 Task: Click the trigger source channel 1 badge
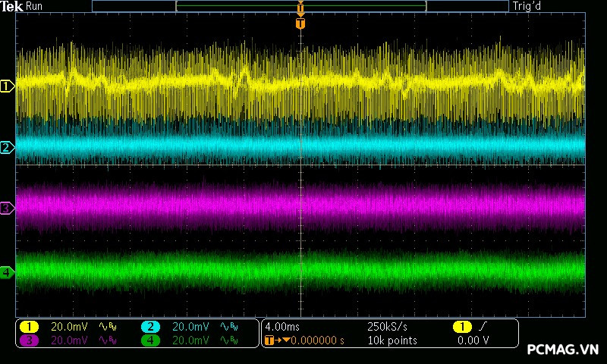(461, 327)
